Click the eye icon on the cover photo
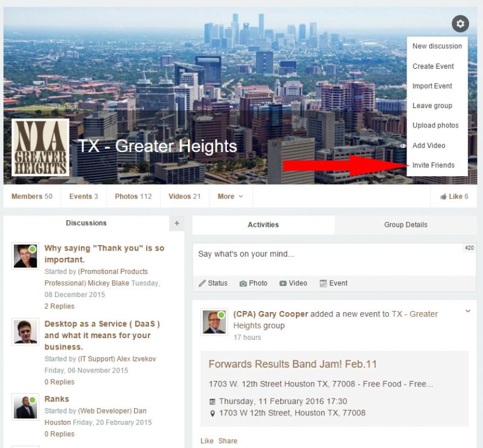 coord(403,146)
